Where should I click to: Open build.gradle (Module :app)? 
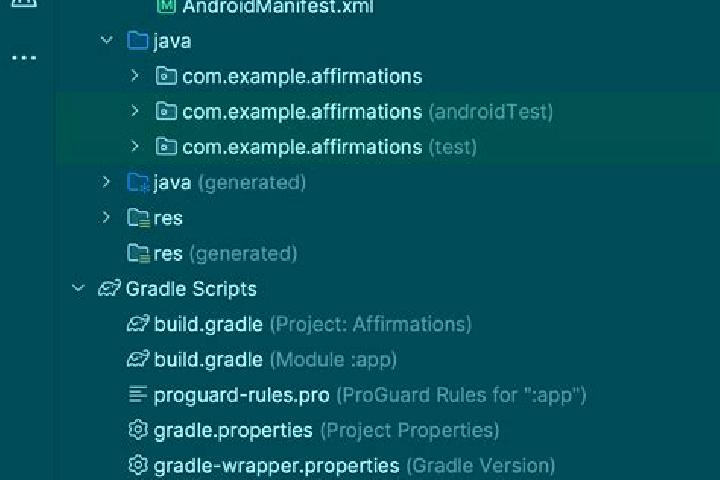click(275, 360)
